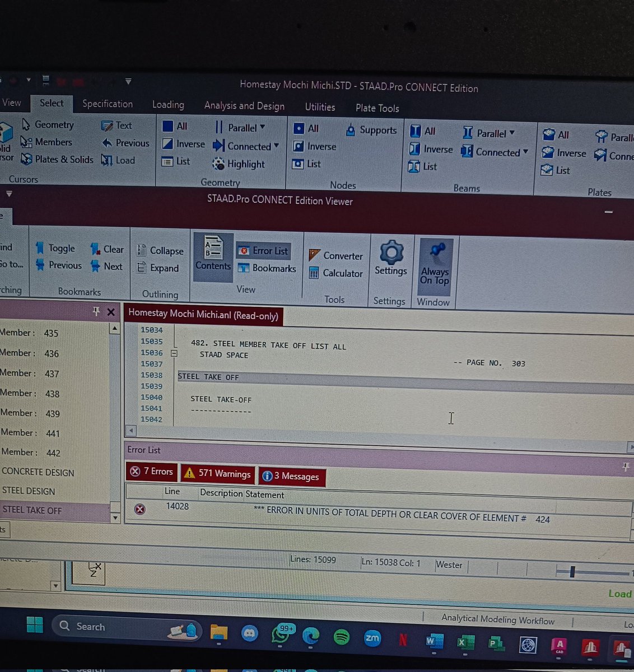Open Member: 442 in contents list
This screenshot has height=672, width=634.
(31, 452)
